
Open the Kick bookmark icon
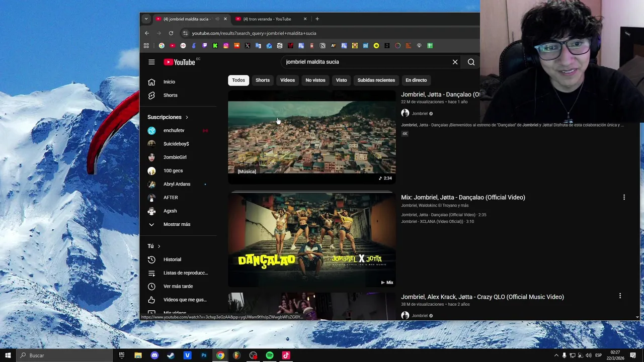215,46
